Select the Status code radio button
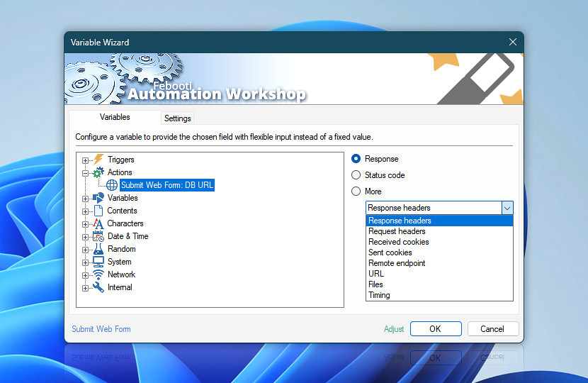Screen dimensions: 588x383 [x=356, y=175]
